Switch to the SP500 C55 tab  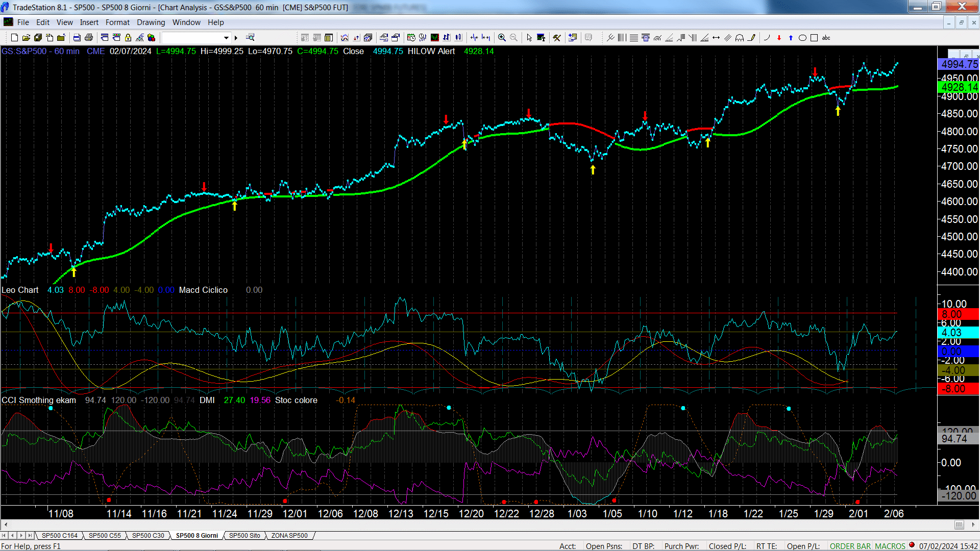(x=105, y=536)
